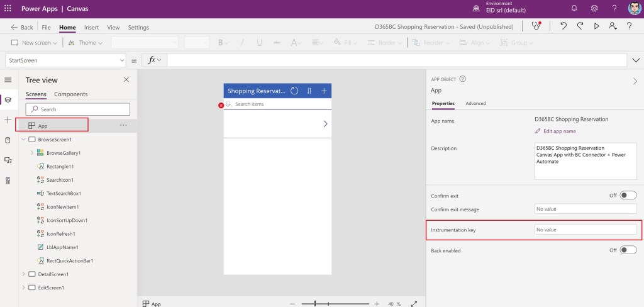Open the StartScreen property dropdown
Viewport: 644px width, 307px height.
(x=121, y=60)
